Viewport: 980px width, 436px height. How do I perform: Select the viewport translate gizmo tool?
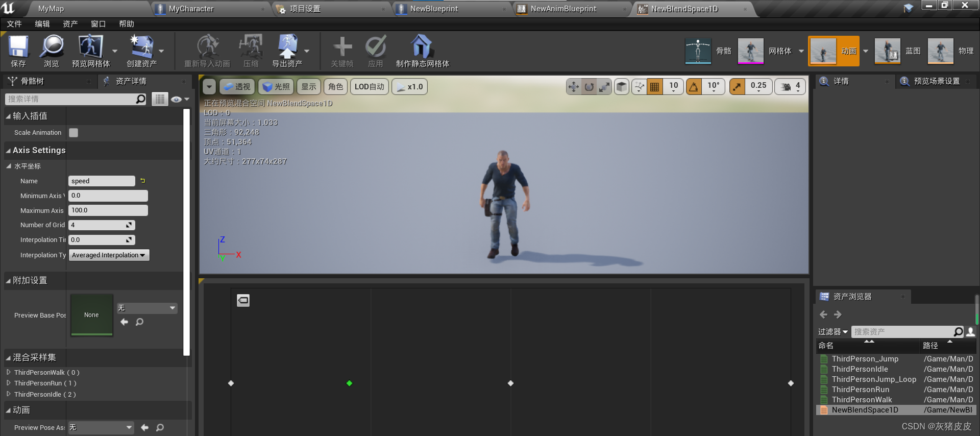(x=574, y=87)
